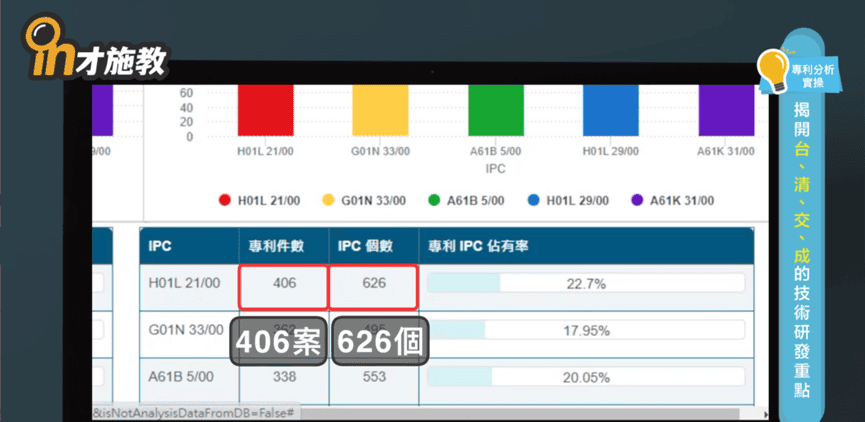Click the red H01L 21/00 chart bar

click(x=265, y=110)
